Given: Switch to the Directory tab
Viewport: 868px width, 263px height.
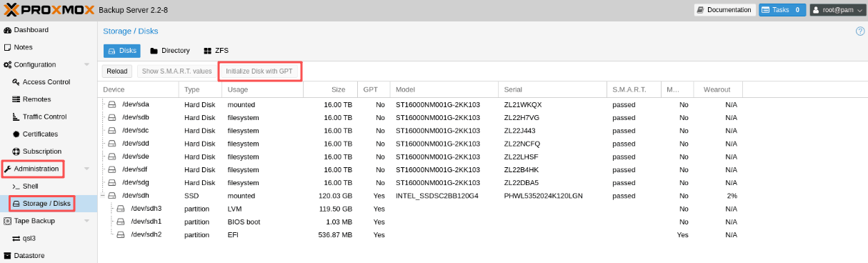Looking at the screenshot, I should pyautogui.click(x=170, y=51).
